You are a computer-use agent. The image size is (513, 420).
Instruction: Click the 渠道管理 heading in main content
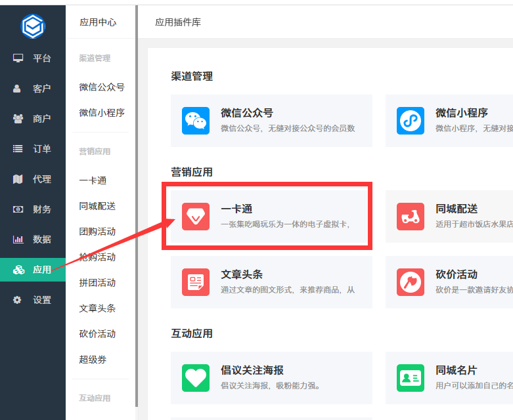192,76
